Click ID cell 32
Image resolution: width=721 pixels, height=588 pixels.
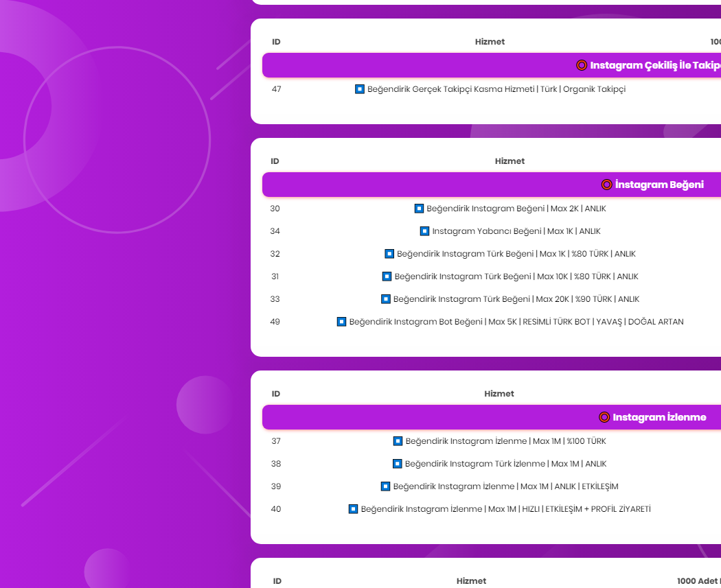pos(275,254)
